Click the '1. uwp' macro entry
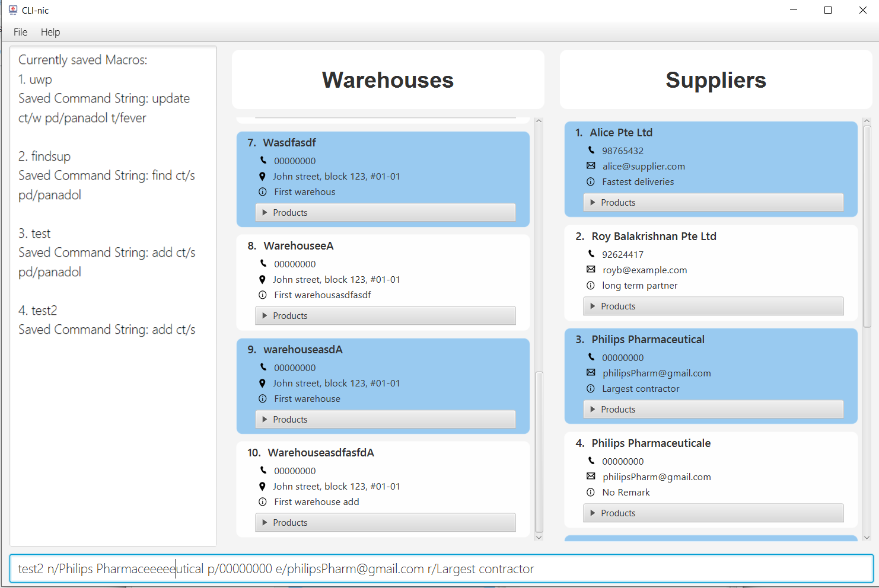Viewport: 879px width, 588px height. point(35,79)
